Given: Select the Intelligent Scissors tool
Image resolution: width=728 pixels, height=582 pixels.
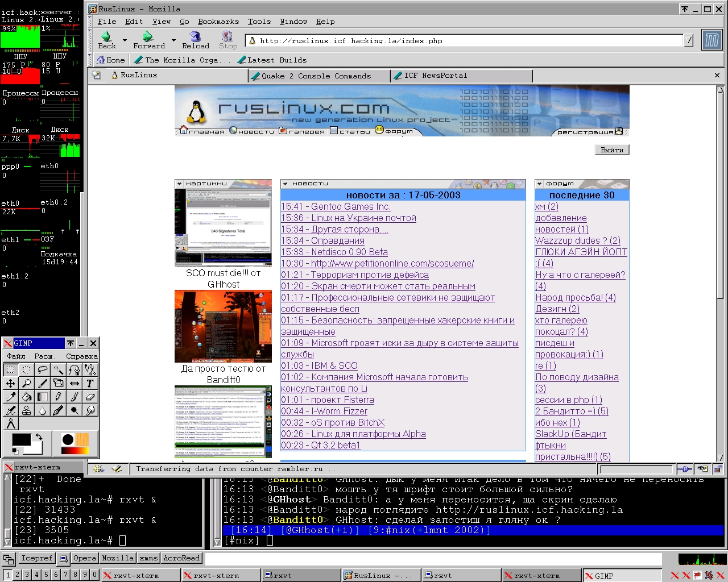Looking at the screenshot, I should tap(90, 370).
